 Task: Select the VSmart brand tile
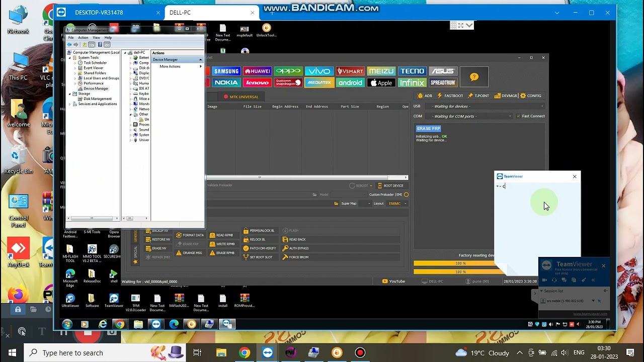[x=350, y=71]
